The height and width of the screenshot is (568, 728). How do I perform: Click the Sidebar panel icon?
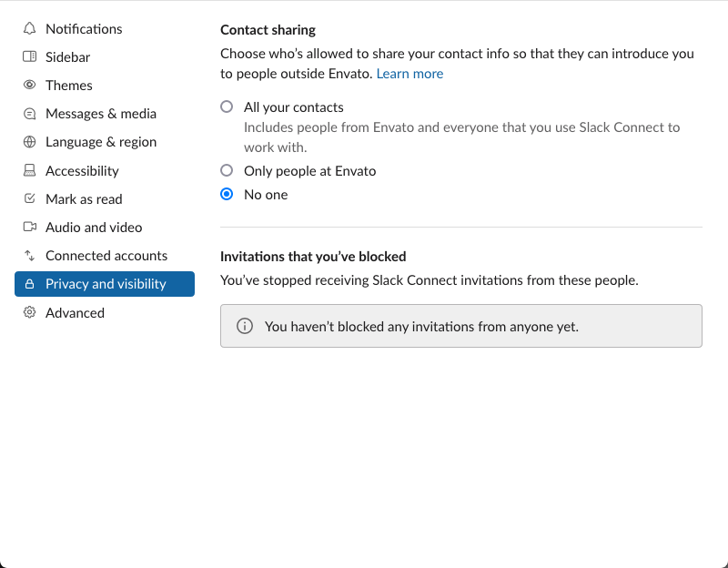point(29,56)
